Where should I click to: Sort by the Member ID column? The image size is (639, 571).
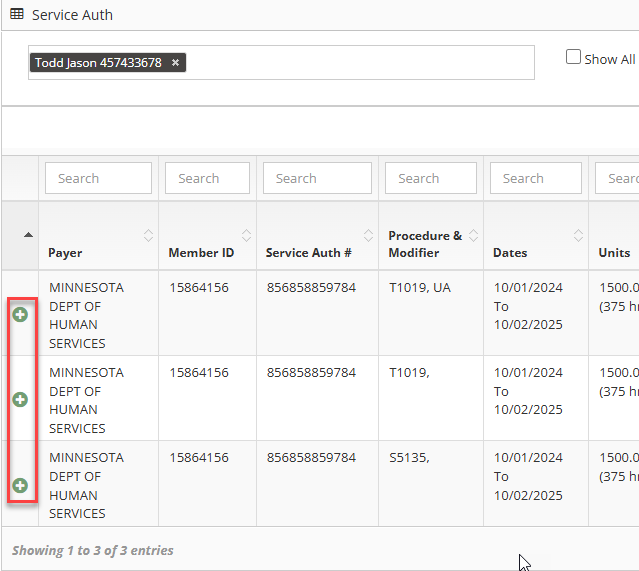pyautogui.click(x=246, y=236)
